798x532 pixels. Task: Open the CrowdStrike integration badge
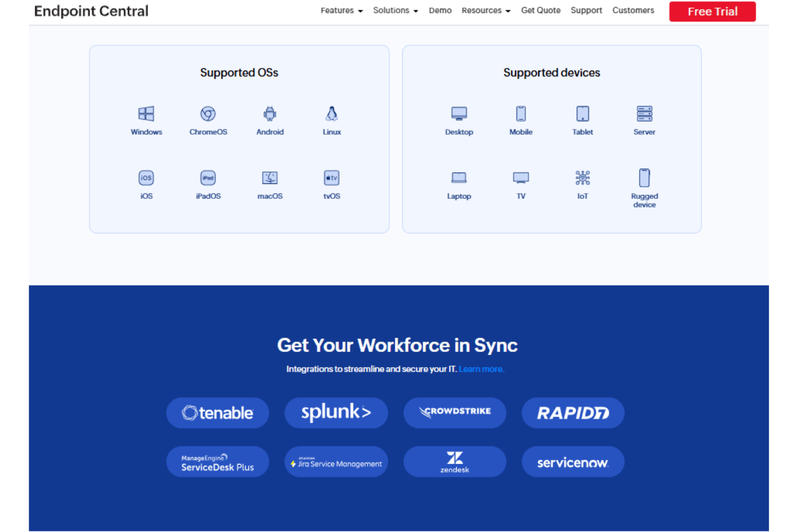point(455,413)
